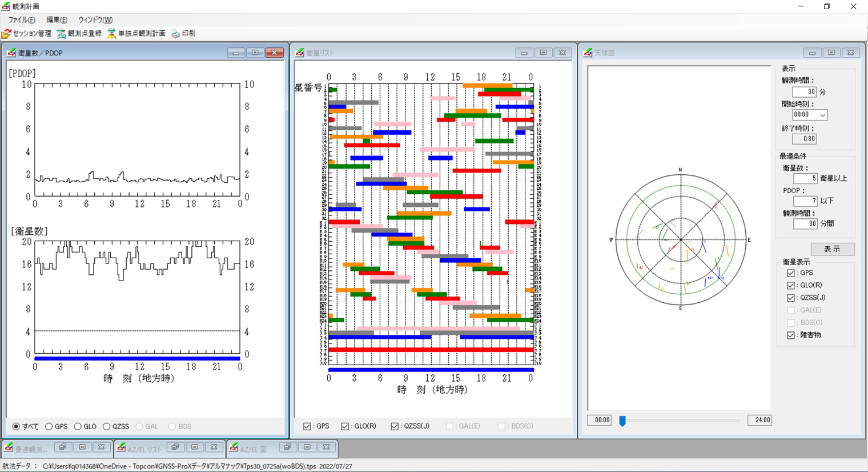The width and height of the screenshot is (868, 472).
Task: Uncheck GLO(R) in the 衛星リスト window
Action: pyautogui.click(x=345, y=426)
